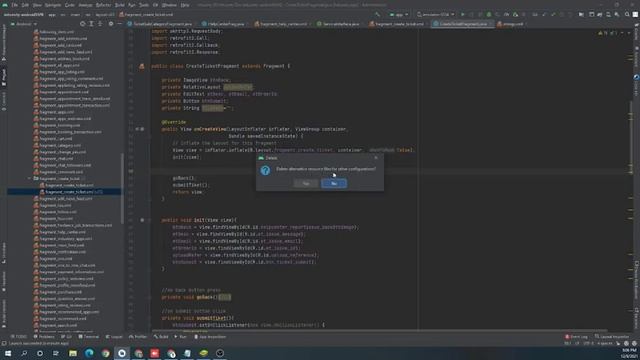Image resolution: width=640 pixels, height=360 pixels.
Task: Click Yes in the Delete dialog
Action: [x=306, y=183]
